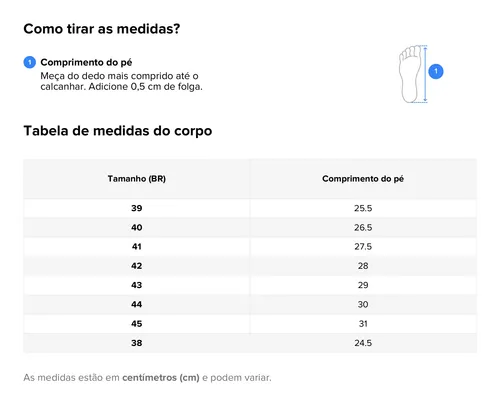Select size 40 in the table
The height and width of the screenshot is (406, 500).
pyautogui.click(x=137, y=228)
